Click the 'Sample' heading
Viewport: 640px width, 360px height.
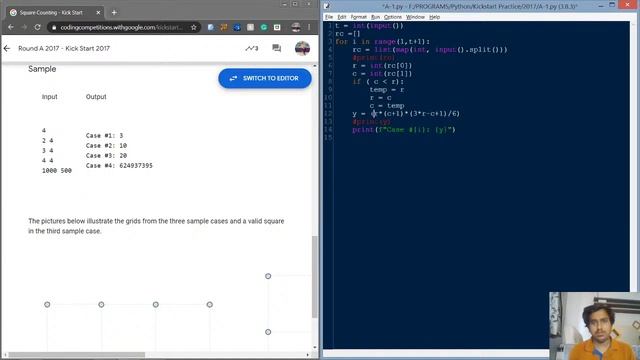42,69
